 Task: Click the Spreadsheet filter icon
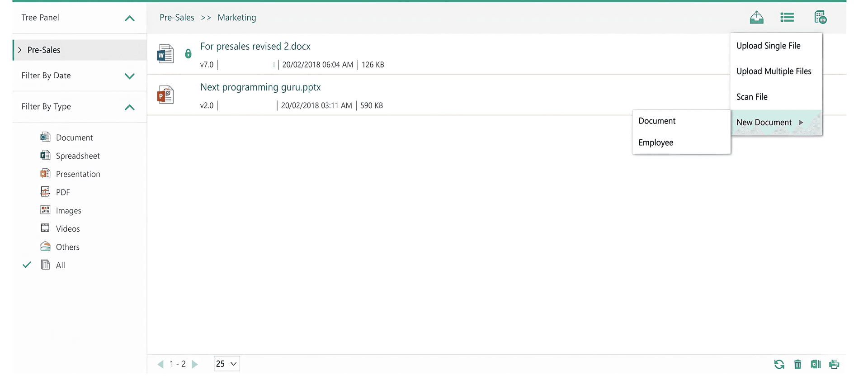pyautogui.click(x=45, y=155)
